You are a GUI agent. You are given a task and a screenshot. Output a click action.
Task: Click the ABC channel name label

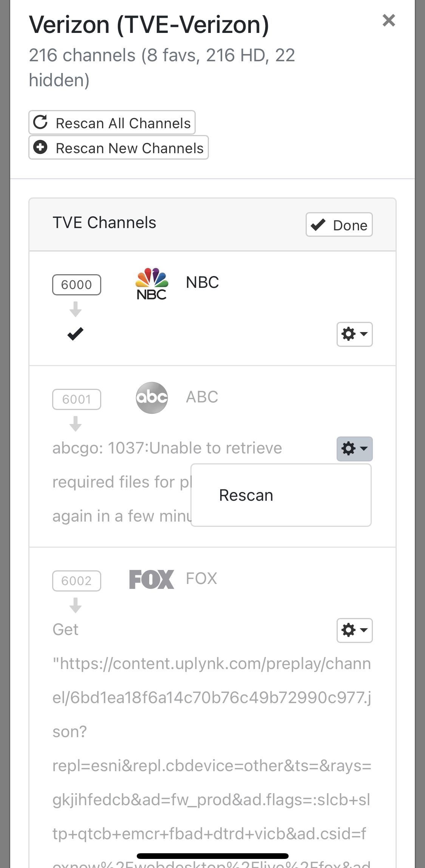[x=202, y=397]
